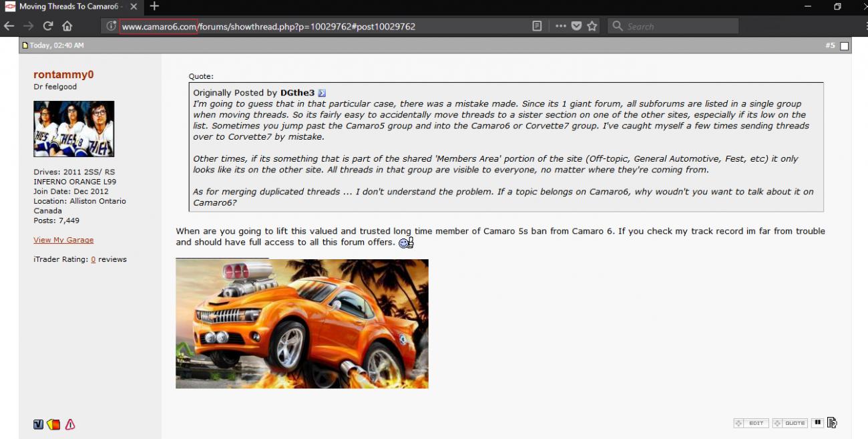Open Reader View icon in address bar
The image size is (868, 439).
537,26
